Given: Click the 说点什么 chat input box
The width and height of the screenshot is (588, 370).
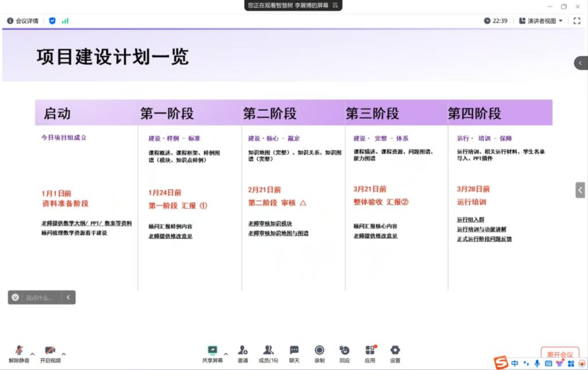Looking at the screenshot, I should pos(39,297).
